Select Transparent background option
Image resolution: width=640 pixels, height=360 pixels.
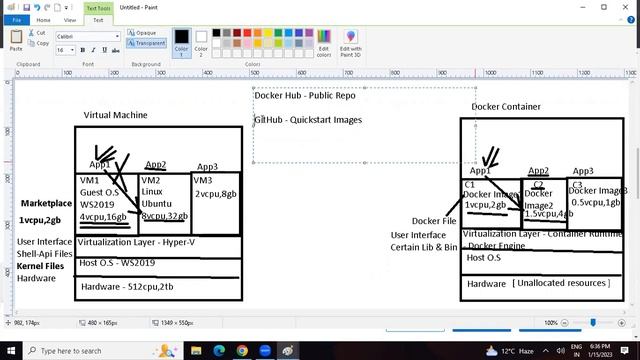click(x=146, y=43)
